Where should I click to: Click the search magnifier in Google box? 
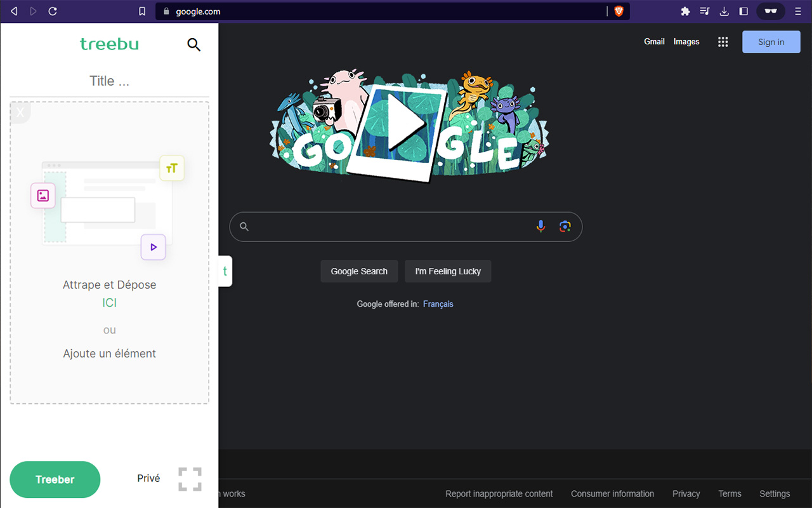click(x=244, y=227)
